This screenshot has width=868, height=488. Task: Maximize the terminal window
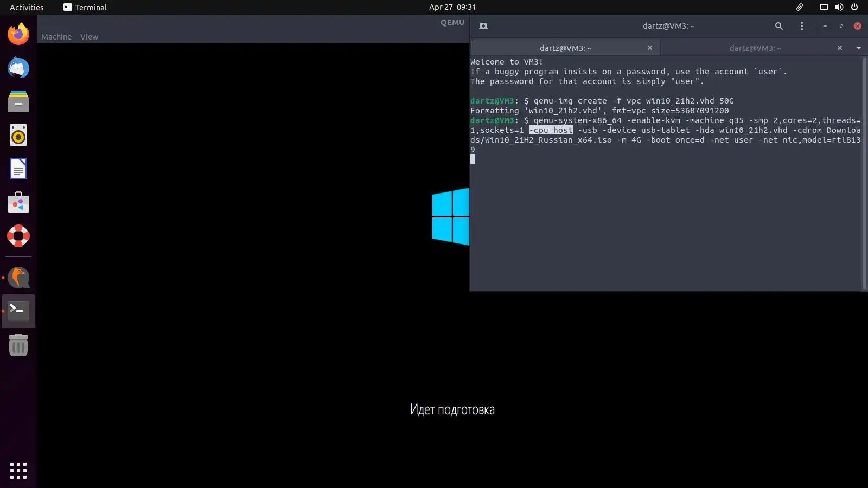pos(841,26)
